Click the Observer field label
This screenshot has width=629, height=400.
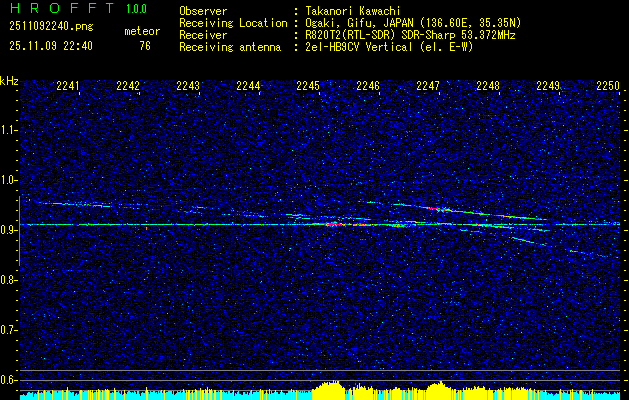(203, 12)
